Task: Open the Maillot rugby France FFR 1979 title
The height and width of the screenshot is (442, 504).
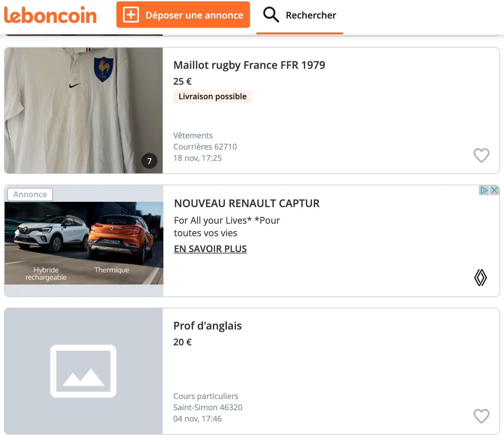Action: pyautogui.click(x=249, y=65)
